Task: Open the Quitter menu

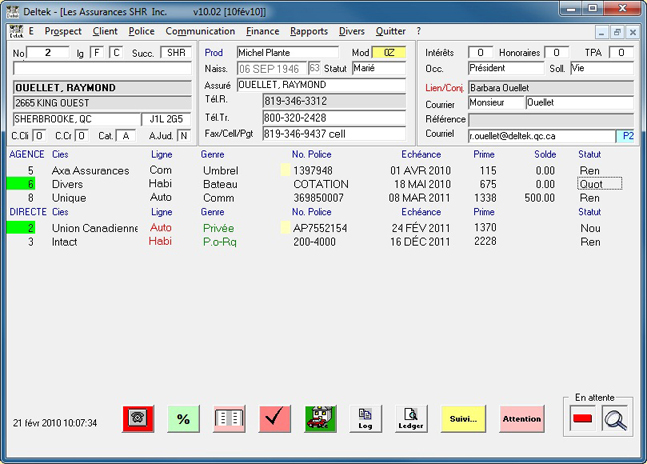Action: [x=390, y=31]
